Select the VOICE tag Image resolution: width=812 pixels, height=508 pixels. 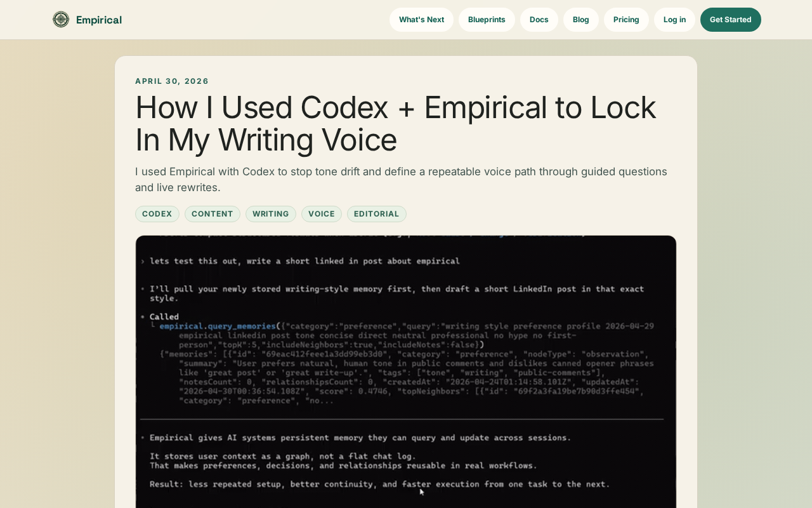[x=322, y=214]
